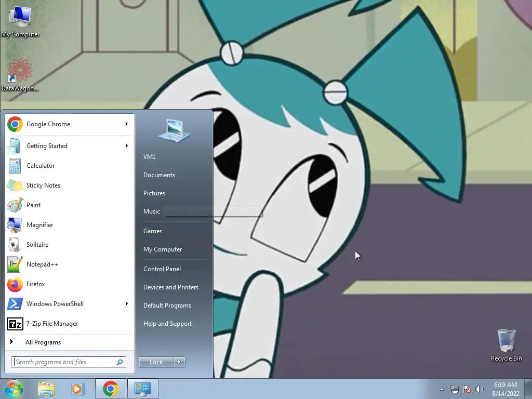532x399 pixels.
Task: Click the control panel taskbar icon next to Chrome
Action: click(x=142, y=389)
